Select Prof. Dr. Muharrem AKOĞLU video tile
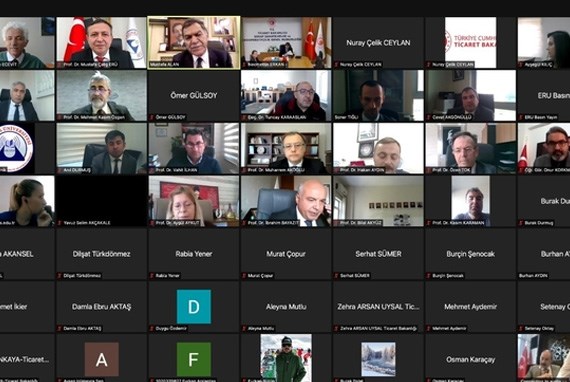The height and width of the screenshot is (382, 570). point(286,148)
